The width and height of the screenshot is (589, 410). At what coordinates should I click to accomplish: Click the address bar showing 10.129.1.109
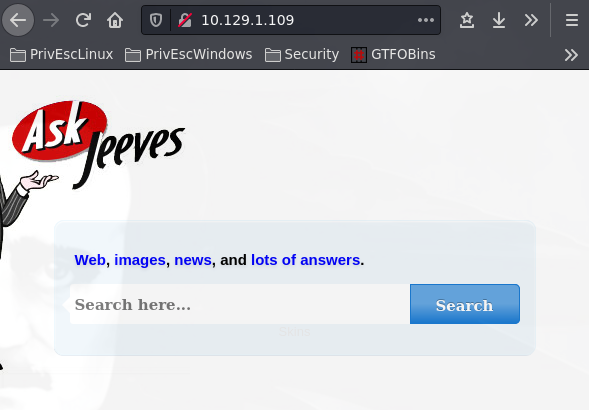pos(301,20)
